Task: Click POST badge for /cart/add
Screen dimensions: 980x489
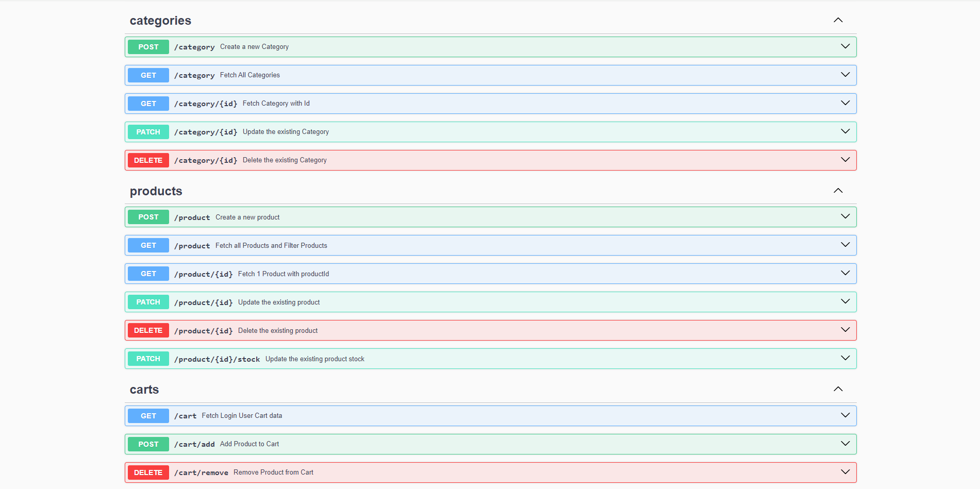Action: point(148,444)
